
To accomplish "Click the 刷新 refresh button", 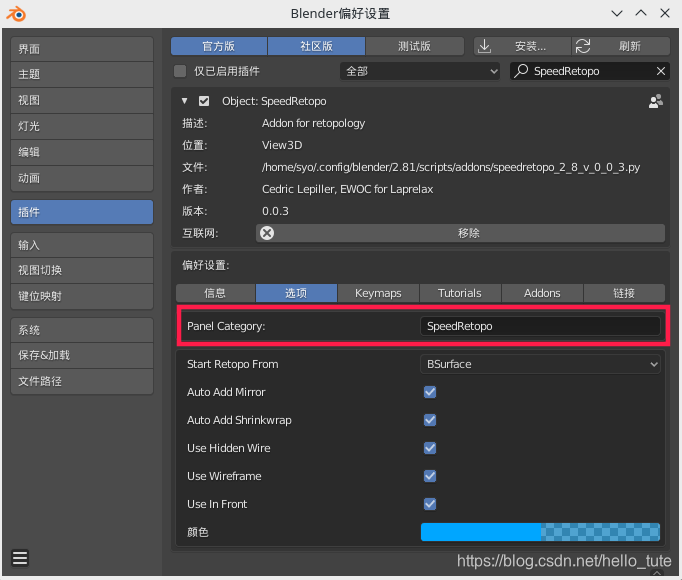I will click(621, 46).
